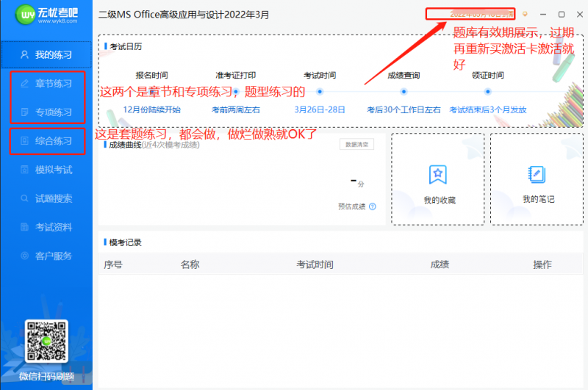Screen dimensions: 588x390
Task: Open 我的收藏 bookmark star icon
Action: (438, 175)
